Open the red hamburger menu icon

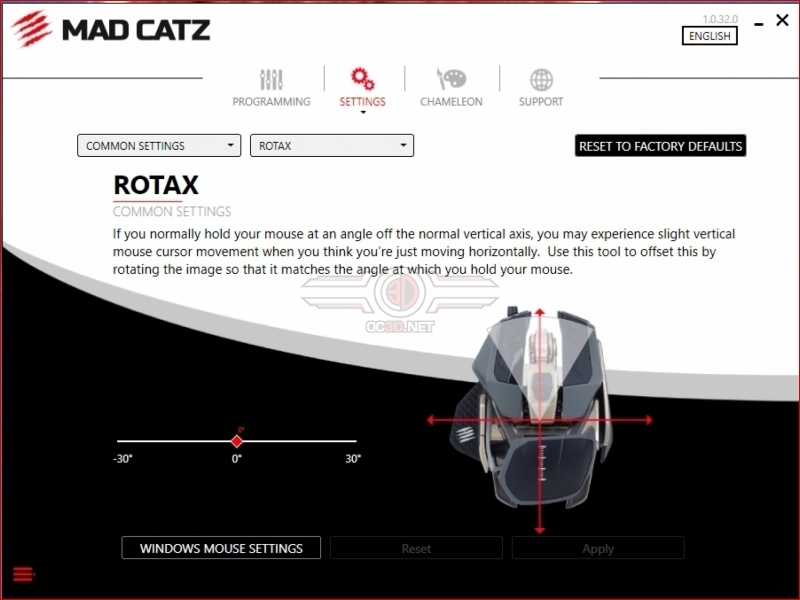click(x=23, y=574)
